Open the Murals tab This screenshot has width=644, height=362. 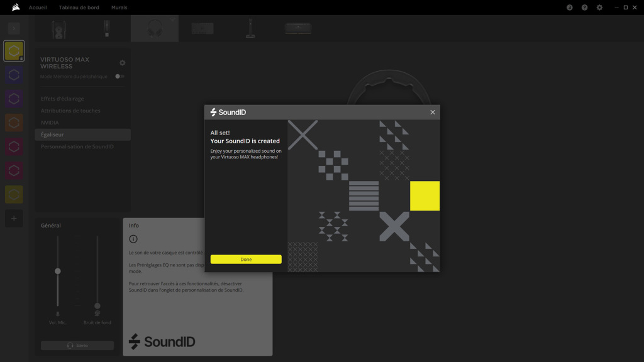pyautogui.click(x=119, y=8)
